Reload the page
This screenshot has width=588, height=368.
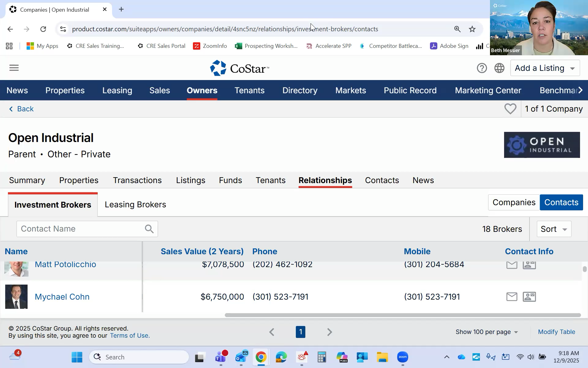[x=43, y=29]
